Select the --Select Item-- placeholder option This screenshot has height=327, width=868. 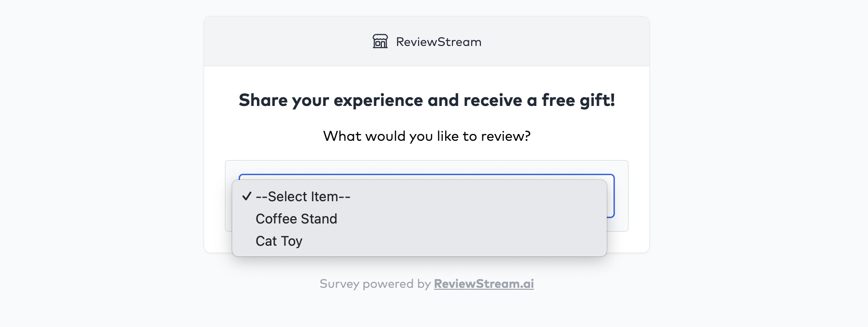coord(303,196)
